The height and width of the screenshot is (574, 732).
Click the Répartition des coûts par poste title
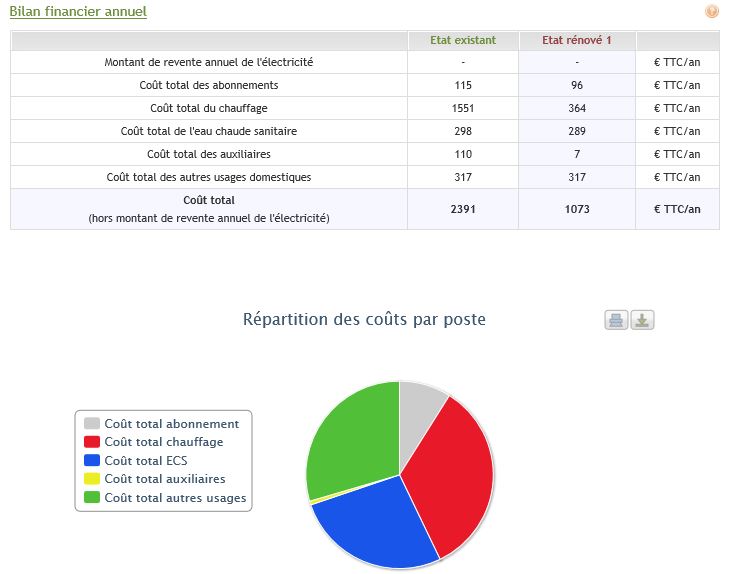pos(364,320)
